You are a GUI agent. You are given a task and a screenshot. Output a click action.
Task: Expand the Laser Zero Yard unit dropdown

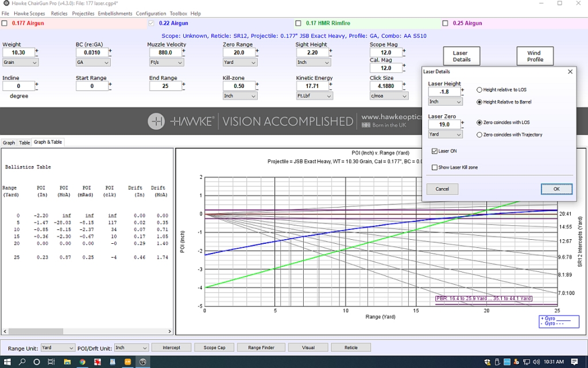click(x=446, y=134)
